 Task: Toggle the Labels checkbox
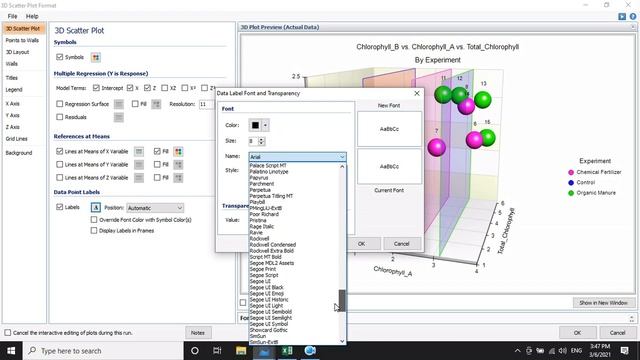(x=60, y=207)
